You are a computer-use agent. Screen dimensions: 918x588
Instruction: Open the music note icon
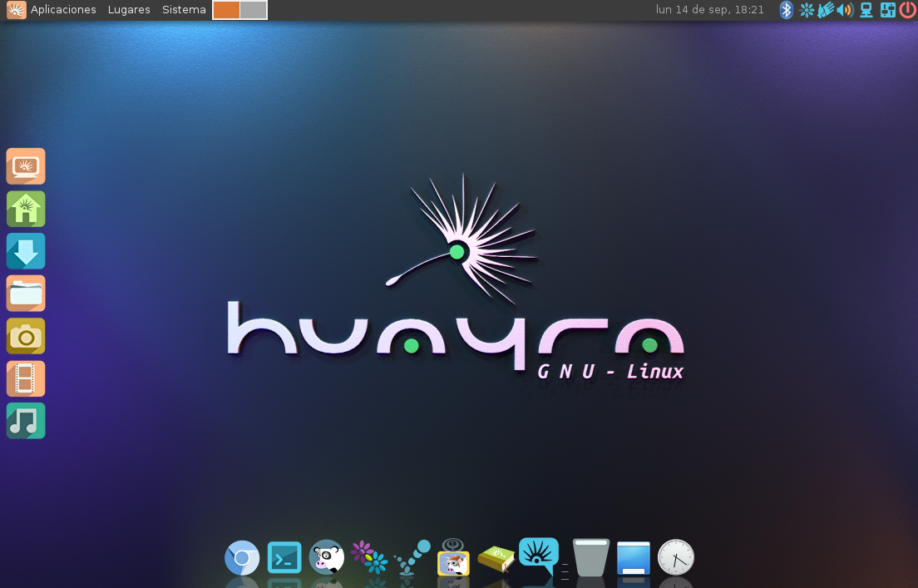click(x=26, y=421)
